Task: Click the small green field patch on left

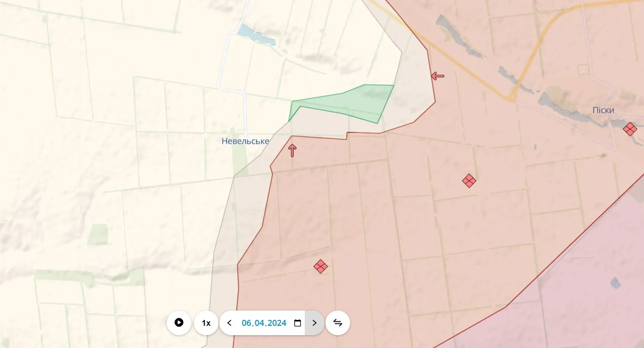Action: point(98,234)
